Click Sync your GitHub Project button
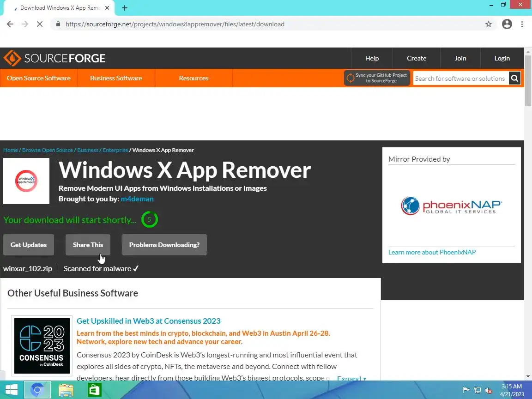532x399 pixels. pos(377,78)
